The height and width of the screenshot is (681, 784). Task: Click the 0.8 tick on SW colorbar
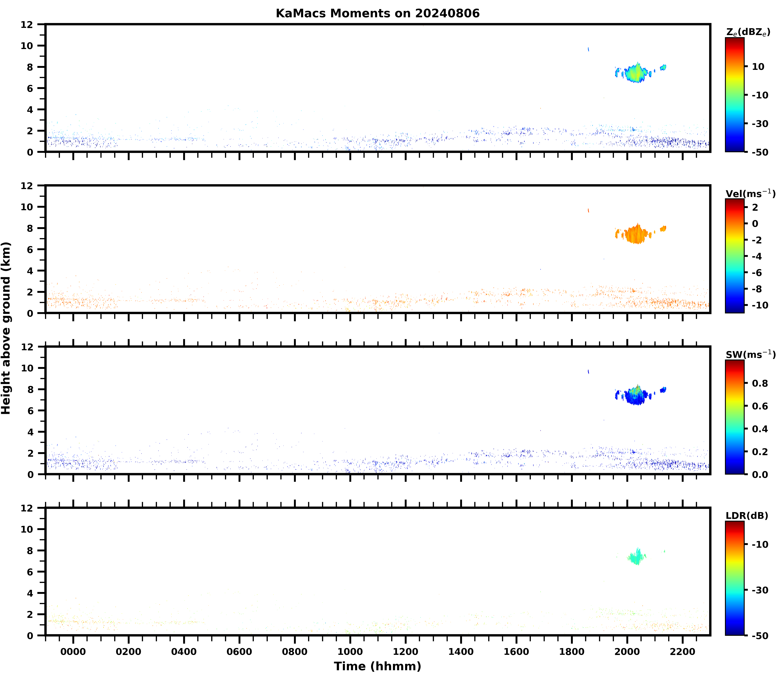(760, 383)
